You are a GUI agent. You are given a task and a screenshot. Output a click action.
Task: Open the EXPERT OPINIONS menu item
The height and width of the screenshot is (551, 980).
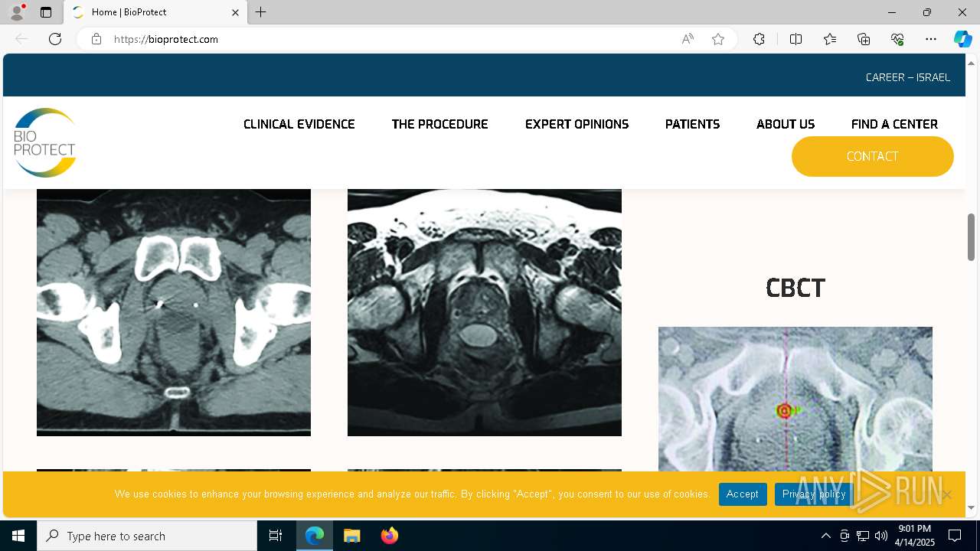click(577, 124)
